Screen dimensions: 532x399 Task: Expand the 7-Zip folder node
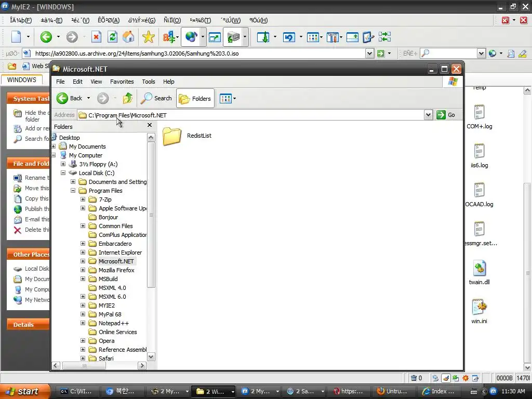tap(83, 199)
